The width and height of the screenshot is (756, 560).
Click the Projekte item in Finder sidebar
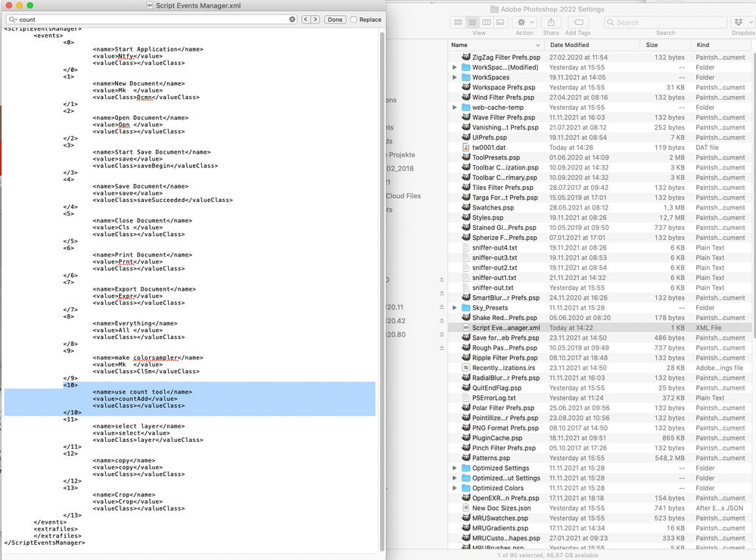tap(402, 155)
